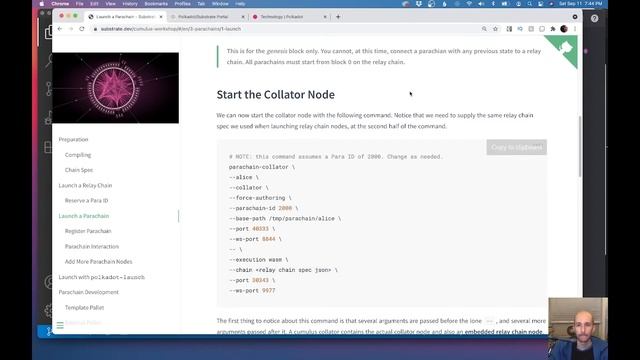
Task: Click the volume icon in menu bar
Action: tap(481, 4)
